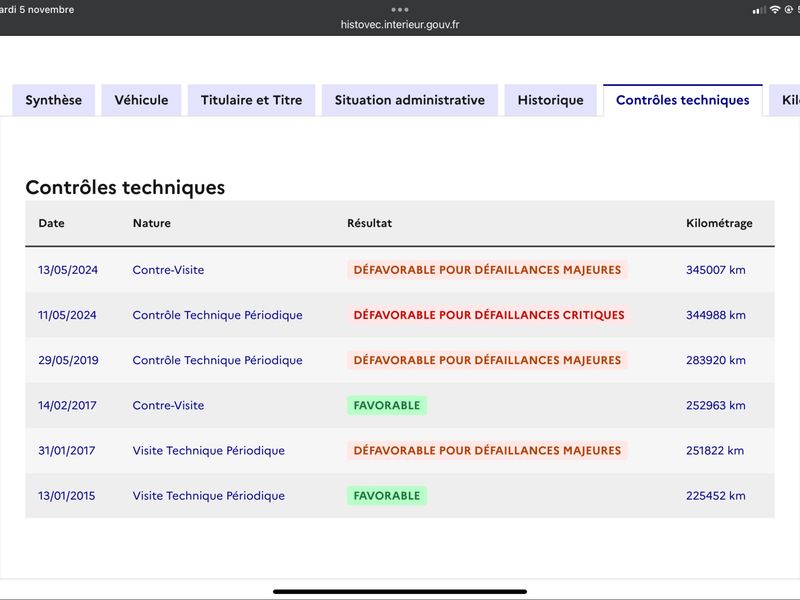Select the Contrôles techniques tab
This screenshot has width=800, height=600.
coord(683,100)
